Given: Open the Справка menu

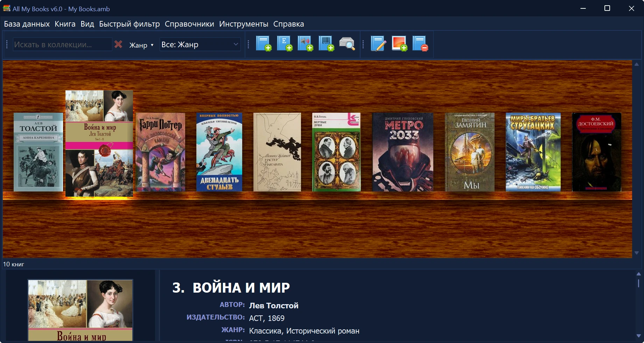Looking at the screenshot, I should pyautogui.click(x=288, y=24).
